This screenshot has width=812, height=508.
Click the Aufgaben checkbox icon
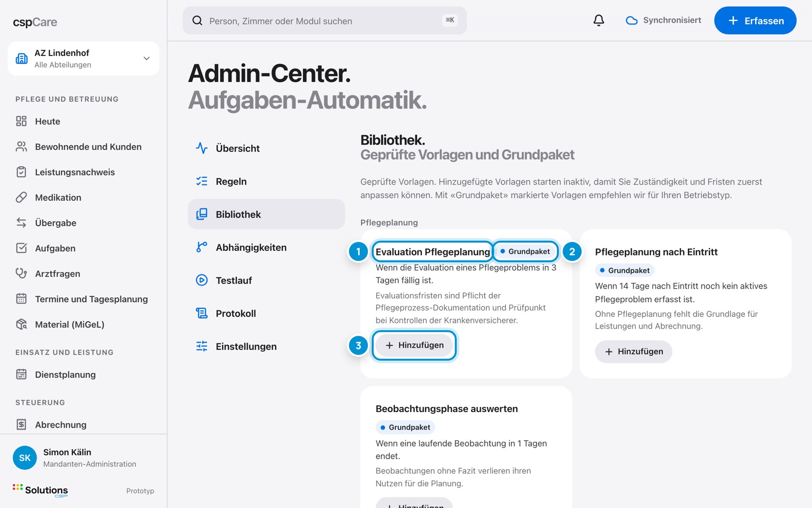coord(21,248)
